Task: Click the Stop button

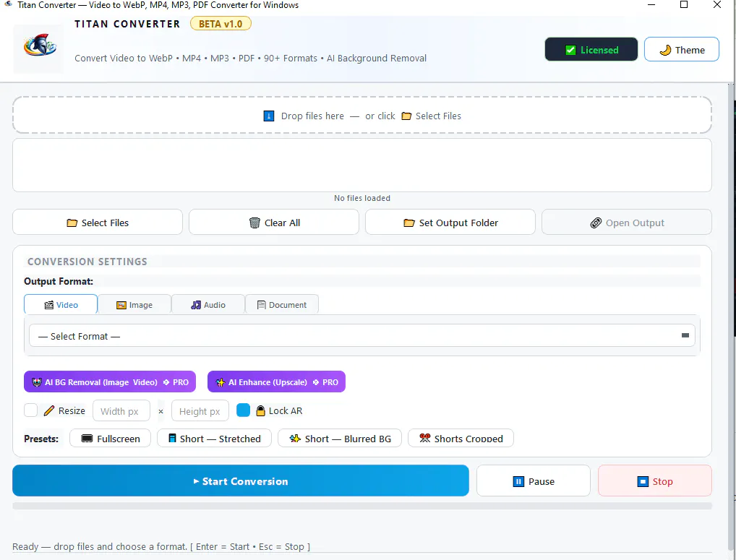Action: click(655, 481)
